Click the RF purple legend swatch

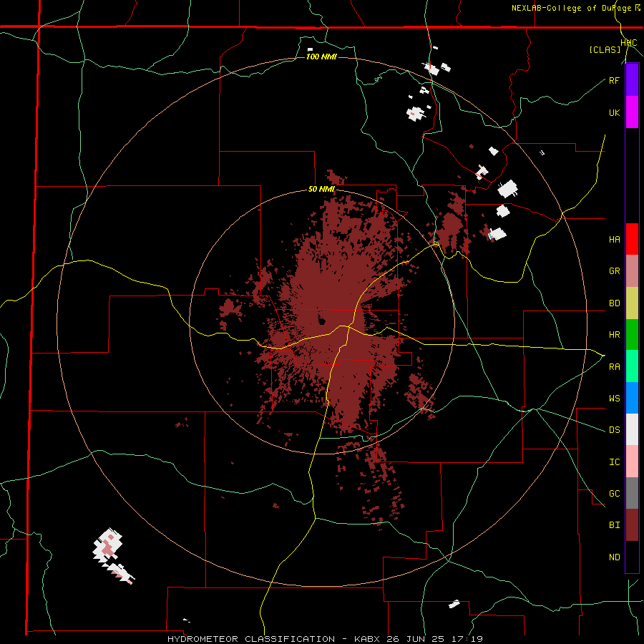pos(632,80)
